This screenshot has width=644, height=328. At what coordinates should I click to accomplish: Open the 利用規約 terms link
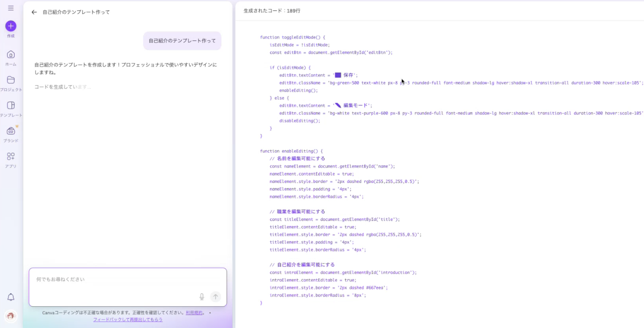[194, 313]
